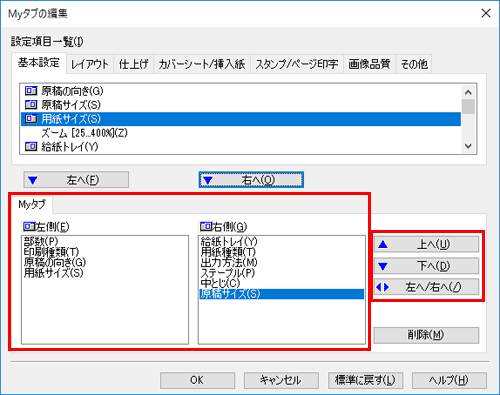
Task: Move item up with 上へ(U)
Action: 426,245
